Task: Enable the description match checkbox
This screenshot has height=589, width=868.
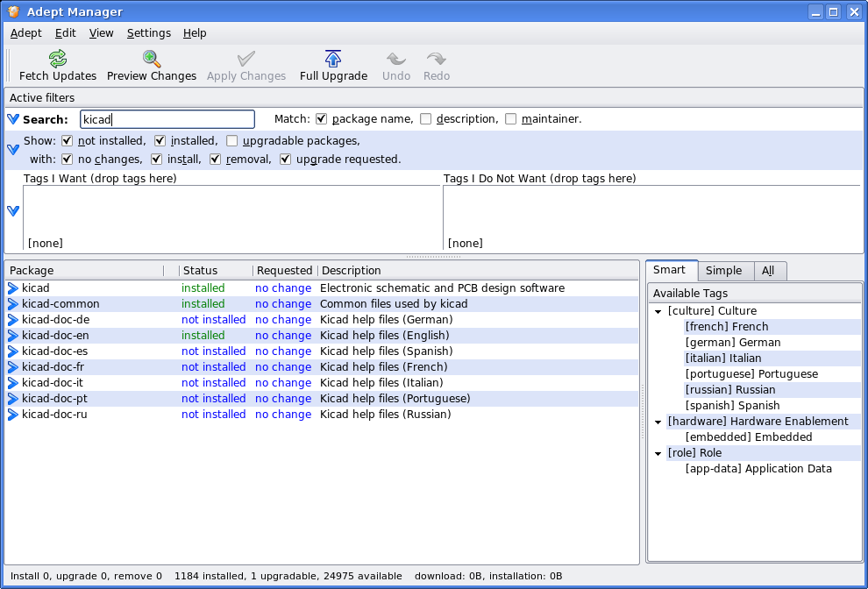Action: (426, 119)
